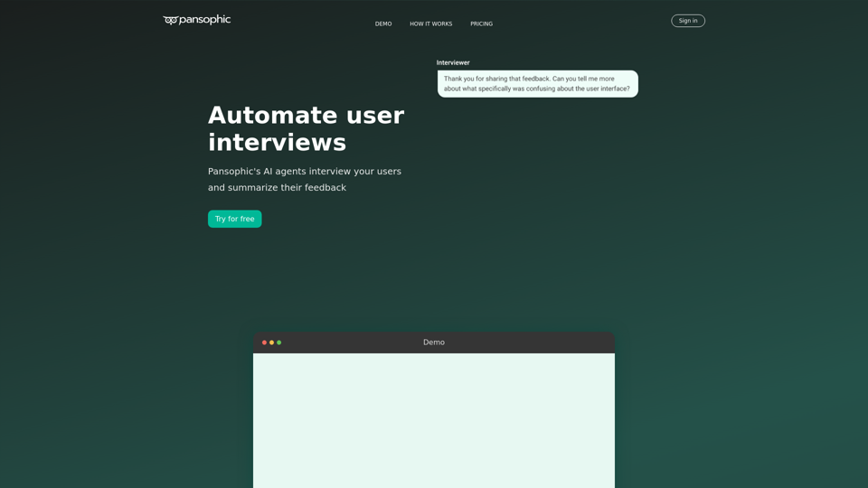This screenshot has width=868, height=488.
Task: Click inside the Demo window content area
Action: pyautogui.click(x=434, y=420)
